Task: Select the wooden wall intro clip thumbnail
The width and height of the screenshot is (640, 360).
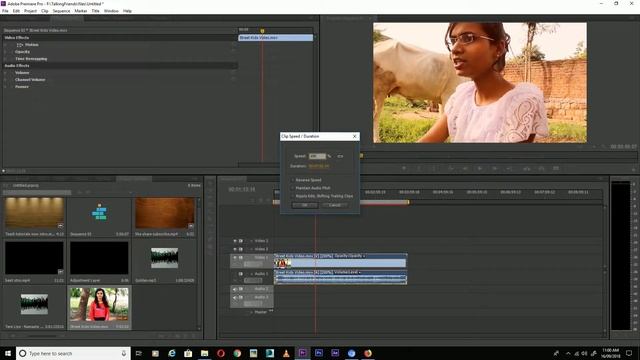Action: point(34,213)
